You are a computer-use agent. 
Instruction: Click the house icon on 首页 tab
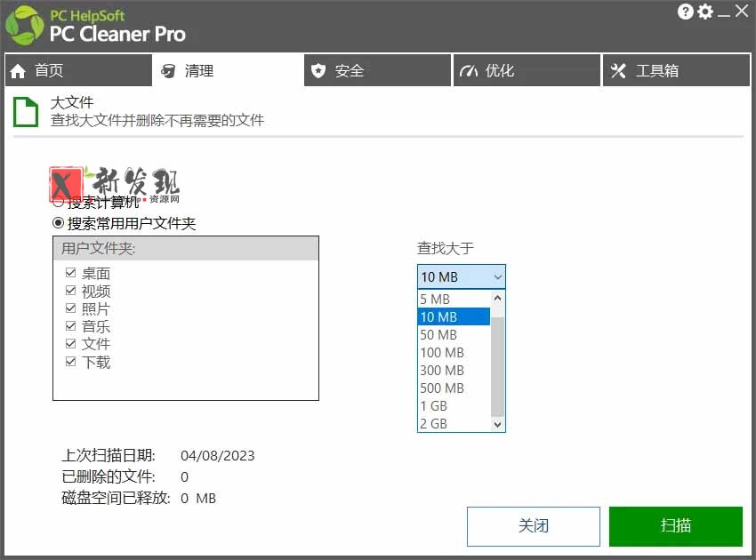(18, 71)
